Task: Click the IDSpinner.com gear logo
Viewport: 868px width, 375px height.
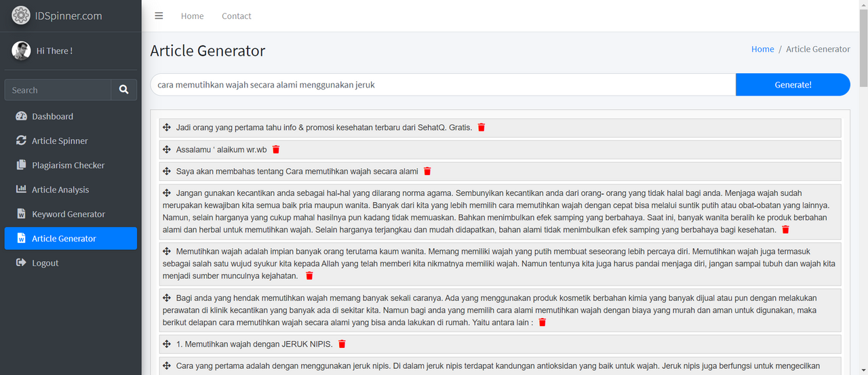Action: [21, 15]
